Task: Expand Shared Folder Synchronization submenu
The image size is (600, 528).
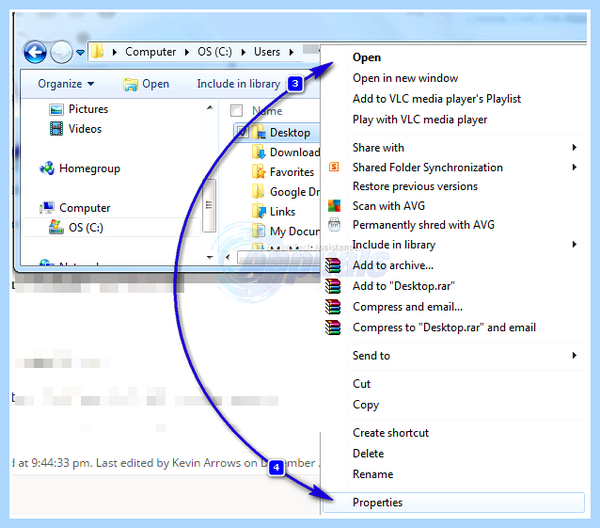Action: pyautogui.click(x=574, y=167)
